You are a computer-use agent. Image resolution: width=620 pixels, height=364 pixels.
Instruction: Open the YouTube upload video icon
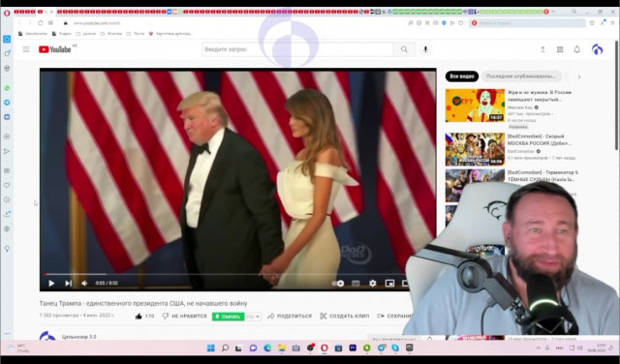coord(542,49)
